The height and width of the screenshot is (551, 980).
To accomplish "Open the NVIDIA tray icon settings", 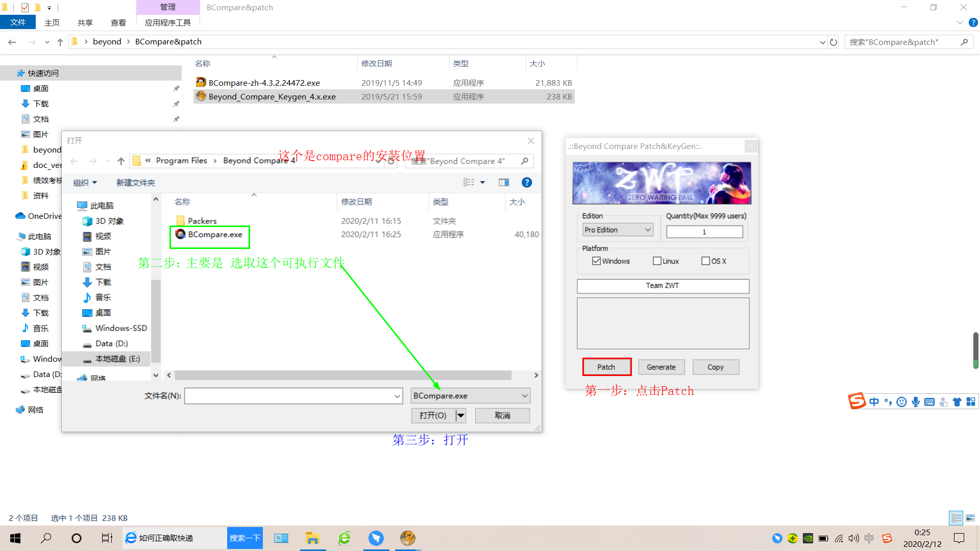I will pos(808,538).
